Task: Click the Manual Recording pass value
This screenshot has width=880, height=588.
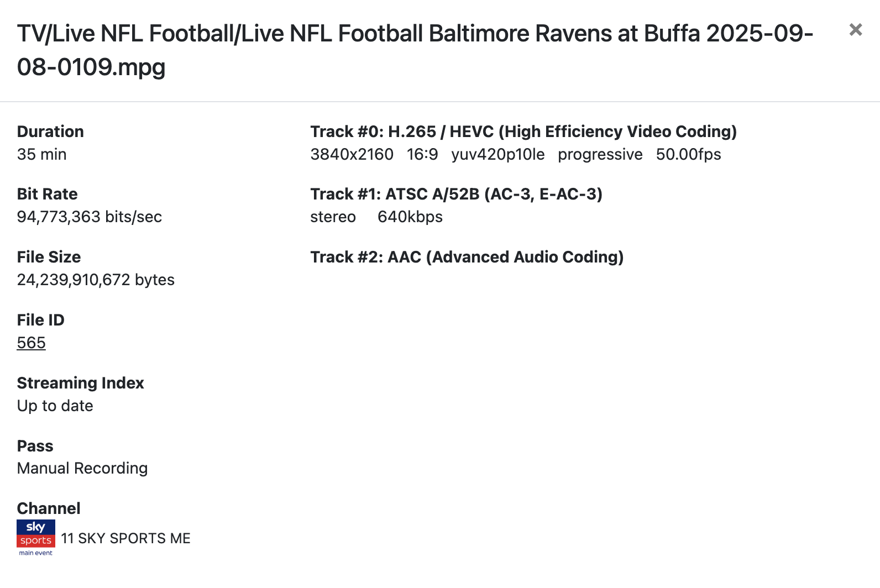Action: tap(82, 469)
